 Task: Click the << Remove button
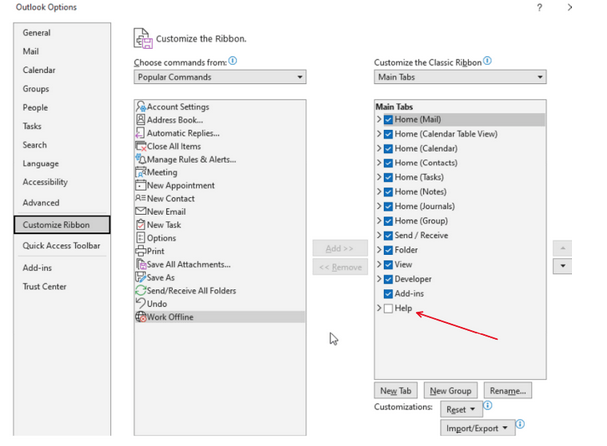pyautogui.click(x=340, y=267)
